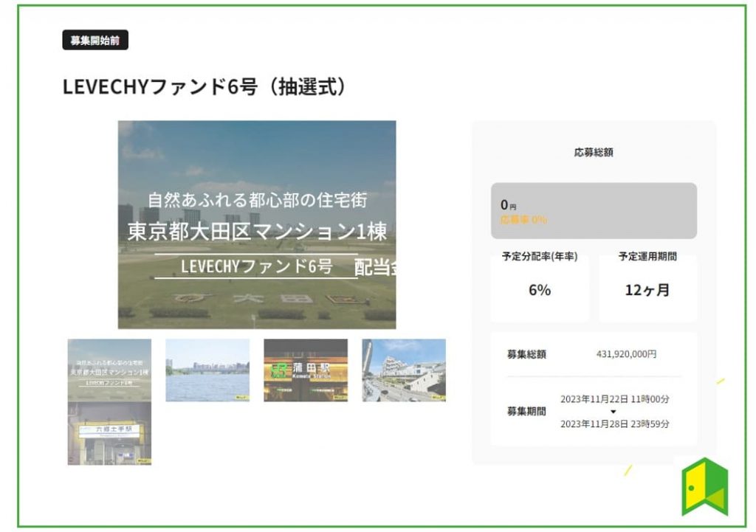Click the 応募総額 heading
Screen dimensions: 756x532
(x=594, y=152)
